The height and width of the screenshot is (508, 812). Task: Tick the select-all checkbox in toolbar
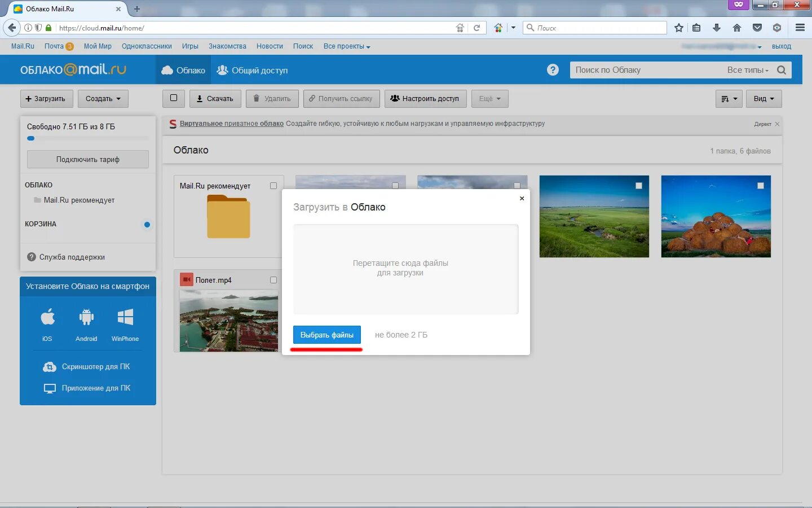pyautogui.click(x=174, y=98)
